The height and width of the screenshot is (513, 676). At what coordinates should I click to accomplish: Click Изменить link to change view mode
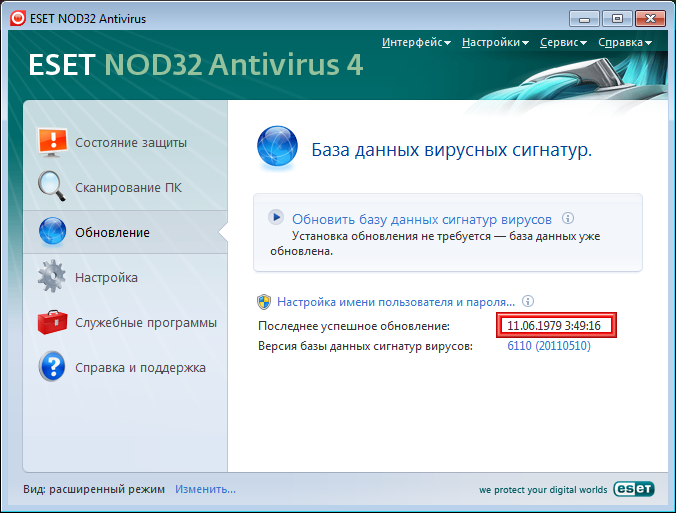[205, 489]
